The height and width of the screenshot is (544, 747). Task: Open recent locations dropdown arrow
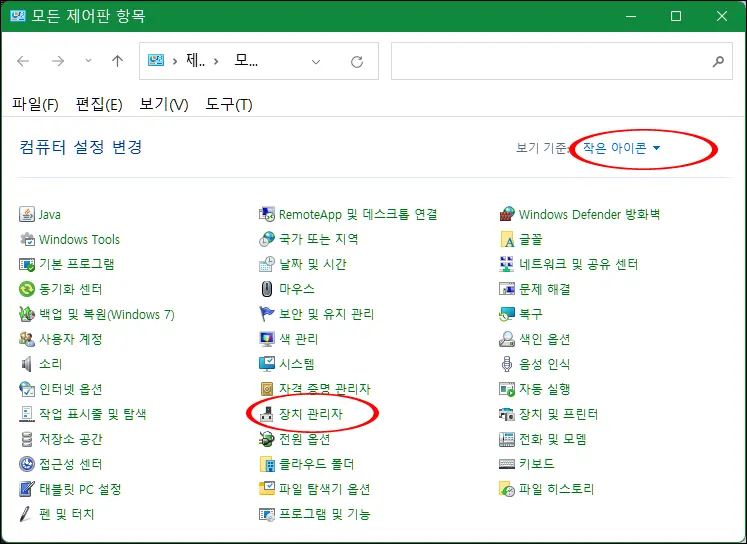[x=88, y=60]
